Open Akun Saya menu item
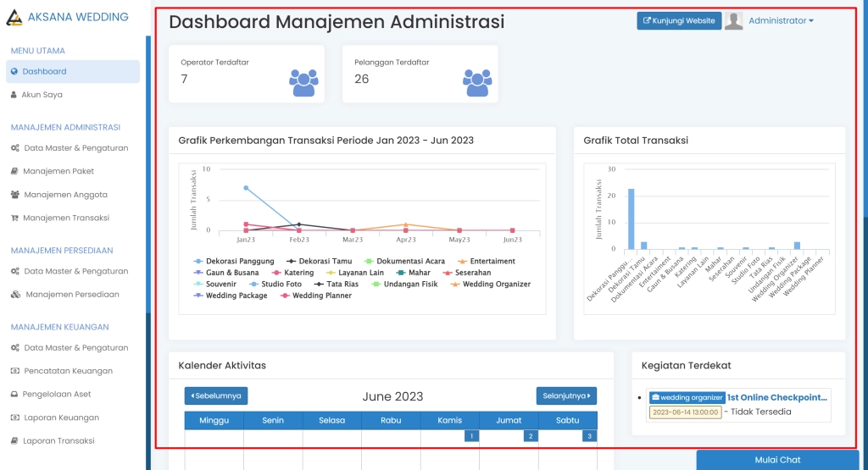This screenshot has width=868, height=470. coord(42,95)
